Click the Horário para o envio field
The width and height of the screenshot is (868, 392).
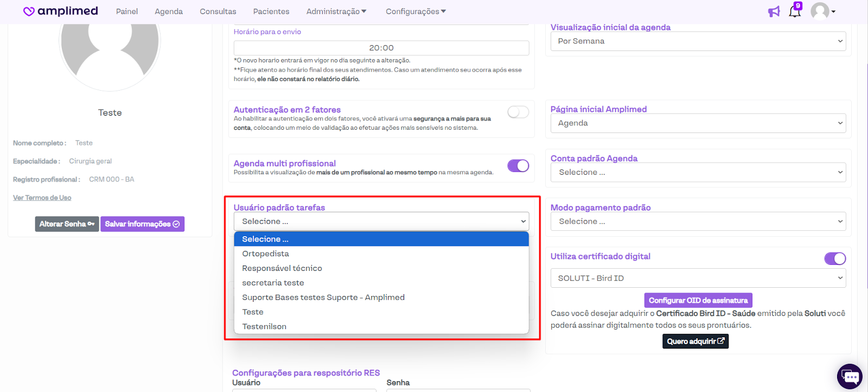click(381, 48)
